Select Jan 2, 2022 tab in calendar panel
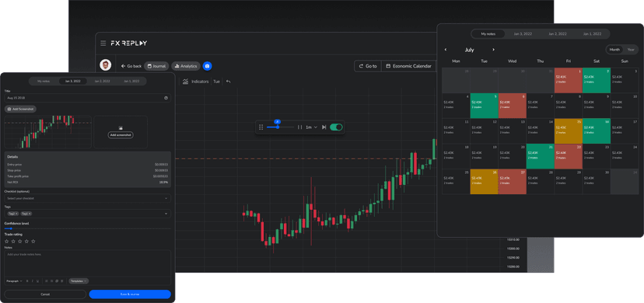 click(558, 34)
